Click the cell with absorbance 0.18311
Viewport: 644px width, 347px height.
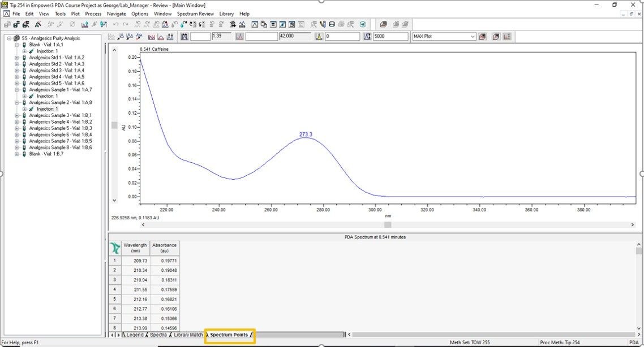pyautogui.click(x=164, y=280)
